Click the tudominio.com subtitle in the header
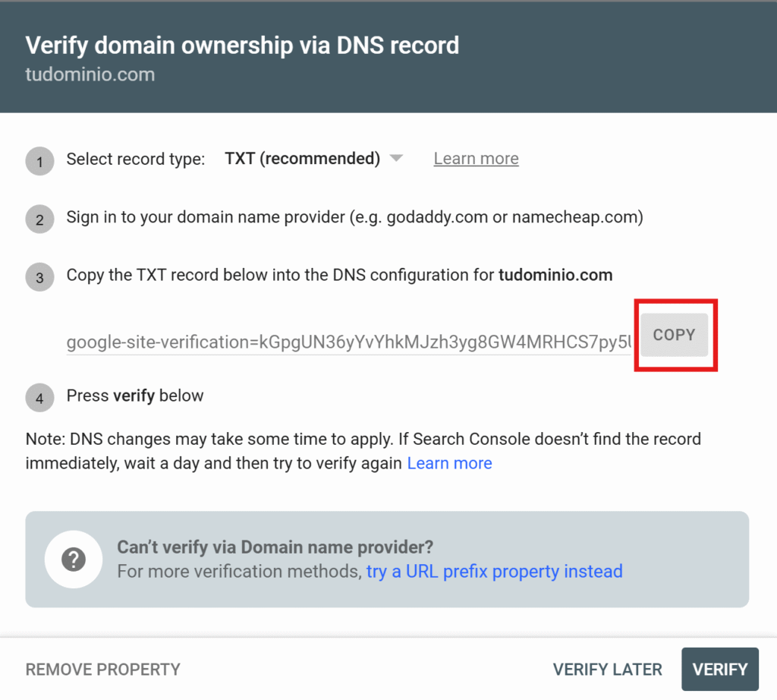Screen dimensions: 777x700 90,75
